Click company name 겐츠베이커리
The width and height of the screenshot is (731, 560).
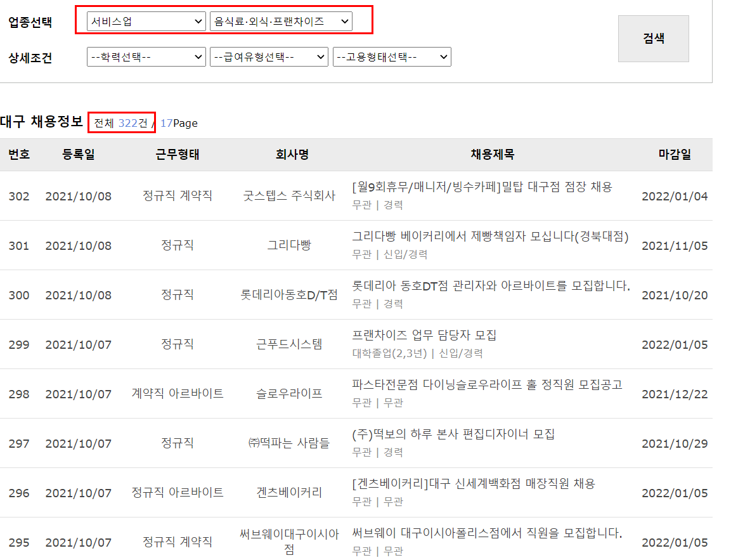pos(289,492)
